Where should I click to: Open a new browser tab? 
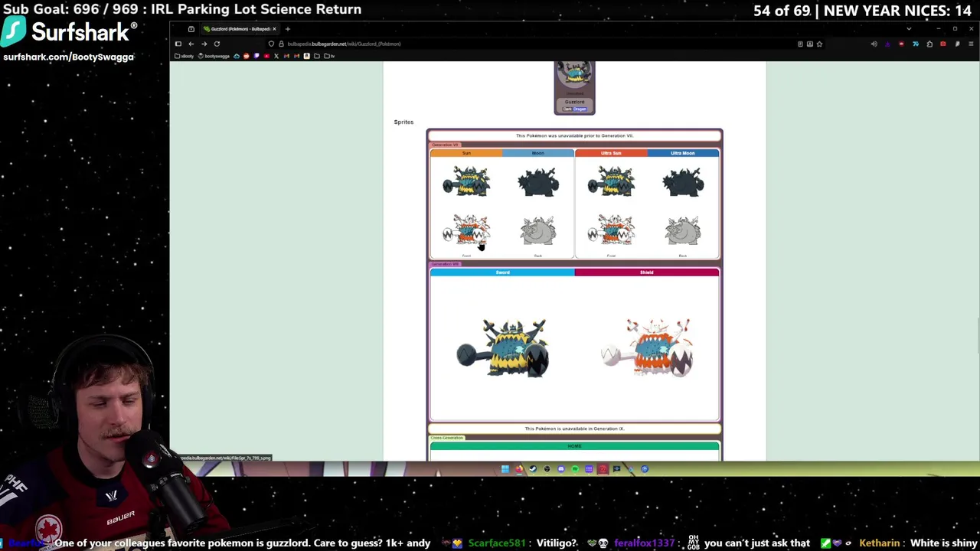[288, 29]
